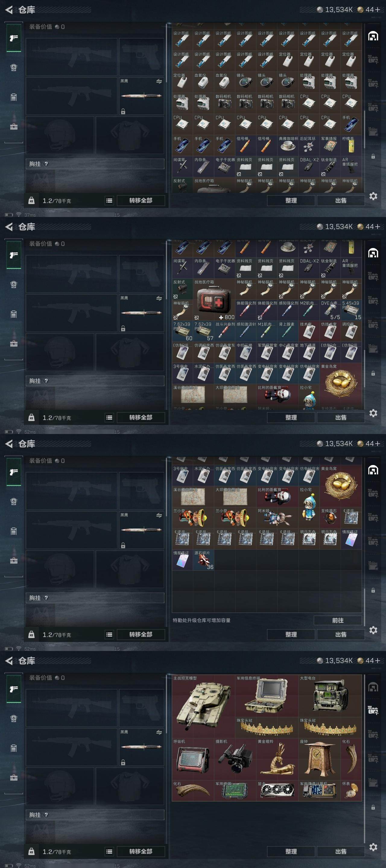Select the 大型电台 radio station item

(330, 696)
